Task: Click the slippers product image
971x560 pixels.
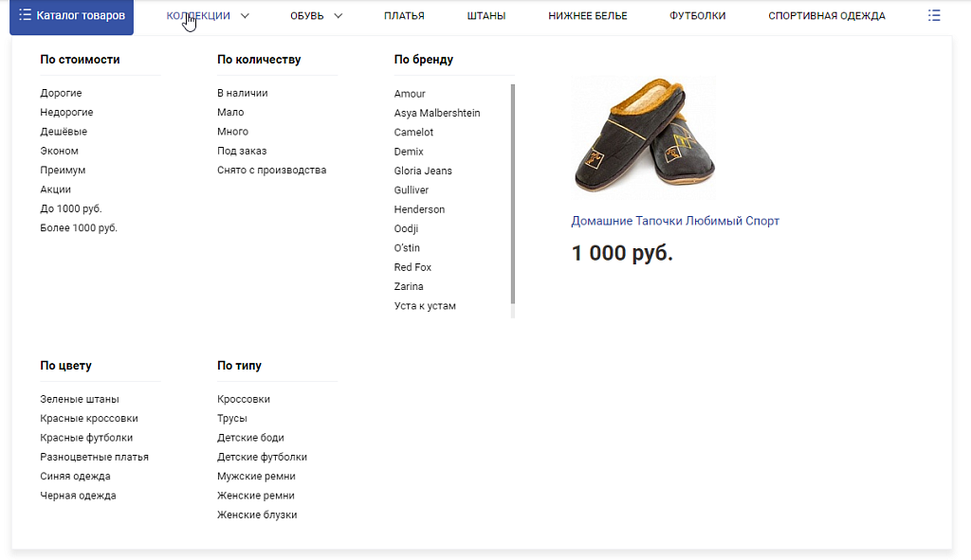Action: 643,138
